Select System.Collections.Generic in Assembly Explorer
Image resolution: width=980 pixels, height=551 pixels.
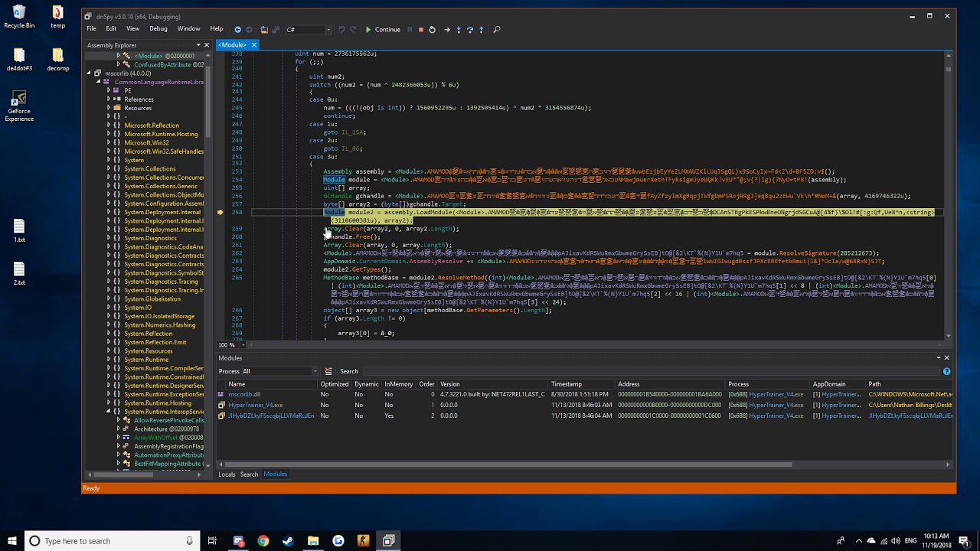161,186
